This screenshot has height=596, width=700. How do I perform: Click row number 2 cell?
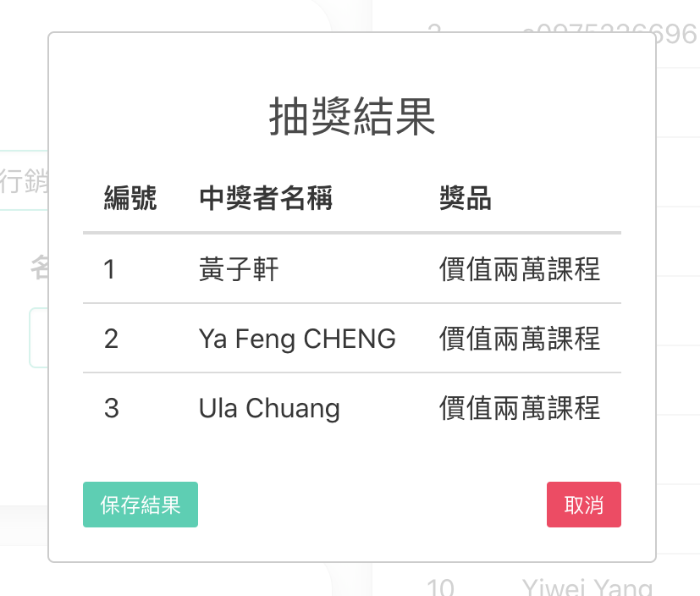[111, 339]
